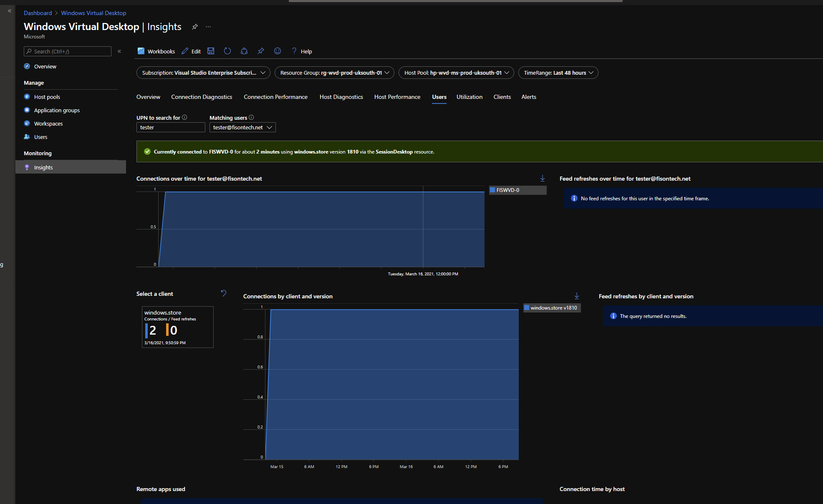
Task: Toggle windows.store v1810 legend series
Action: click(x=552, y=308)
